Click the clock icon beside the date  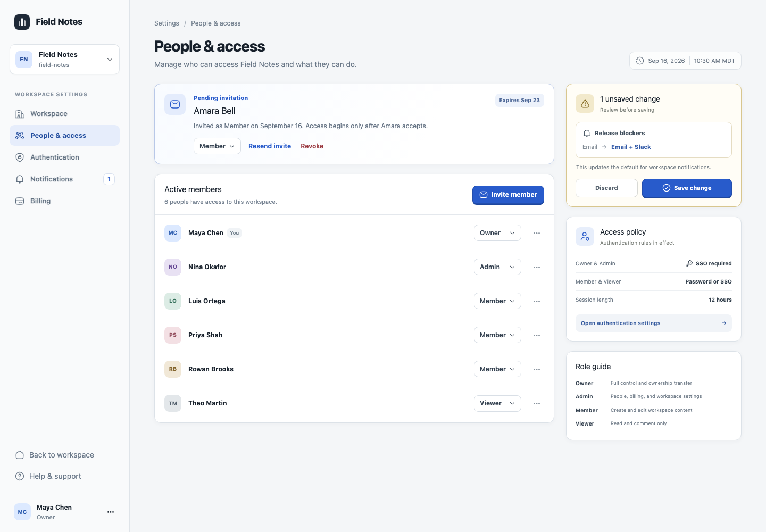click(x=640, y=61)
